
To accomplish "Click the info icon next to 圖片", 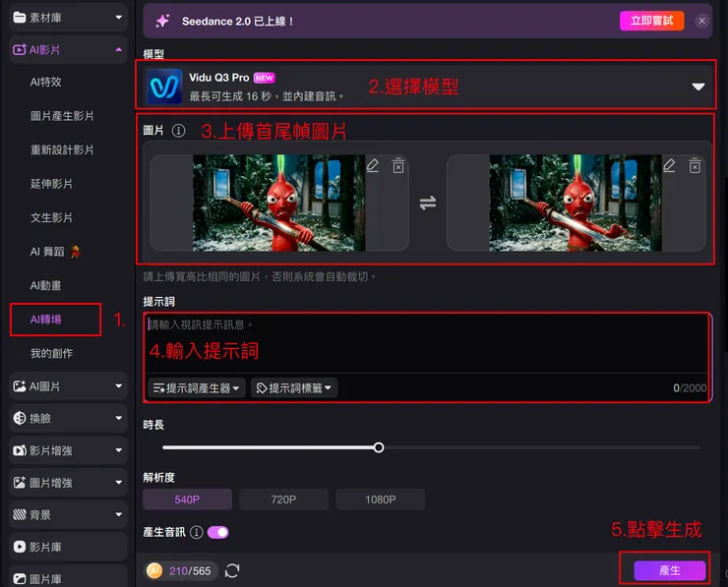I will 178,131.
